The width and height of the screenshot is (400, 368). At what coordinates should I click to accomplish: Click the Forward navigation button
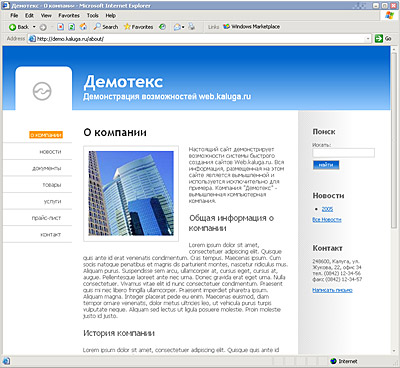click(43, 27)
